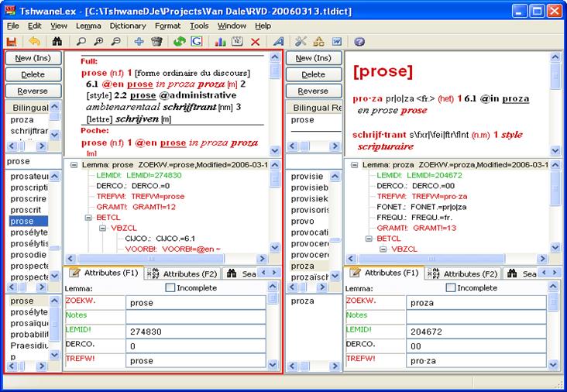
Task: Collapse the 'Lemma: prose' tree node
Action: [74, 165]
